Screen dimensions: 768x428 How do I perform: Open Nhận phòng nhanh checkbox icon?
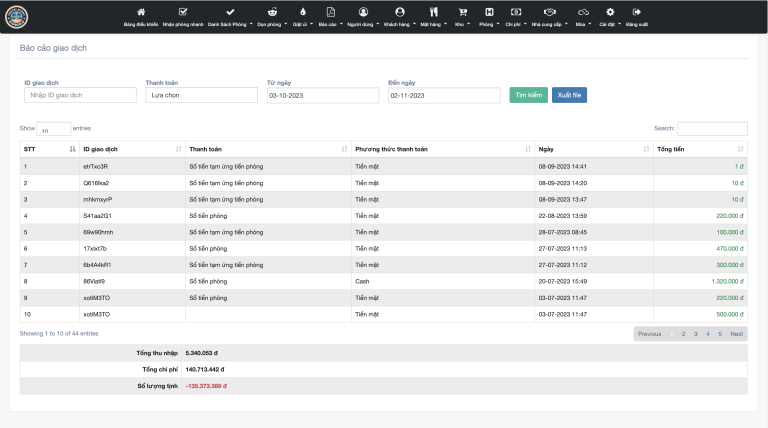[x=183, y=12]
